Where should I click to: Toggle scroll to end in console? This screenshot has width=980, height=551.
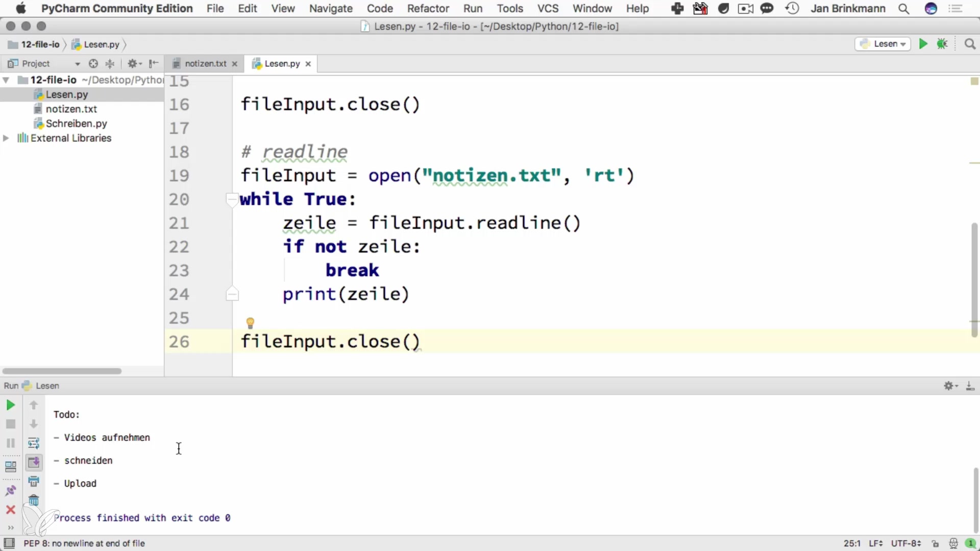coord(34,462)
